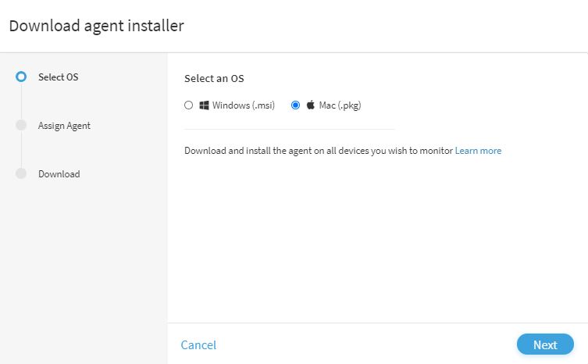
Task: Select the Mac (.pkg) radio button
Action: pos(295,105)
